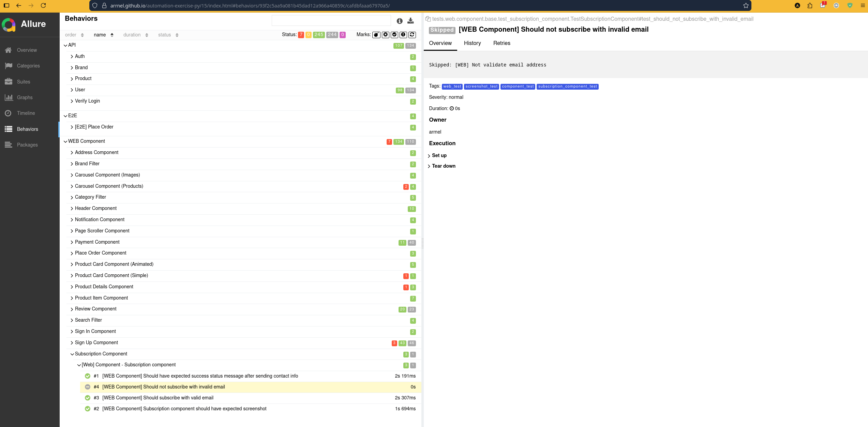Click the behaviors search input field
Viewport: 868px width, 427px height.
(331, 21)
